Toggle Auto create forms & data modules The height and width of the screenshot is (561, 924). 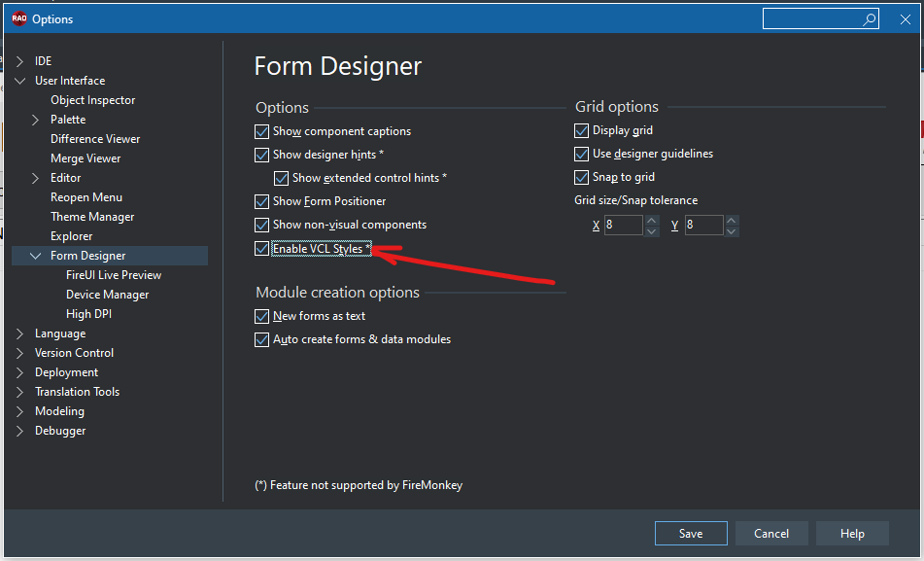click(x=261, y=339)
